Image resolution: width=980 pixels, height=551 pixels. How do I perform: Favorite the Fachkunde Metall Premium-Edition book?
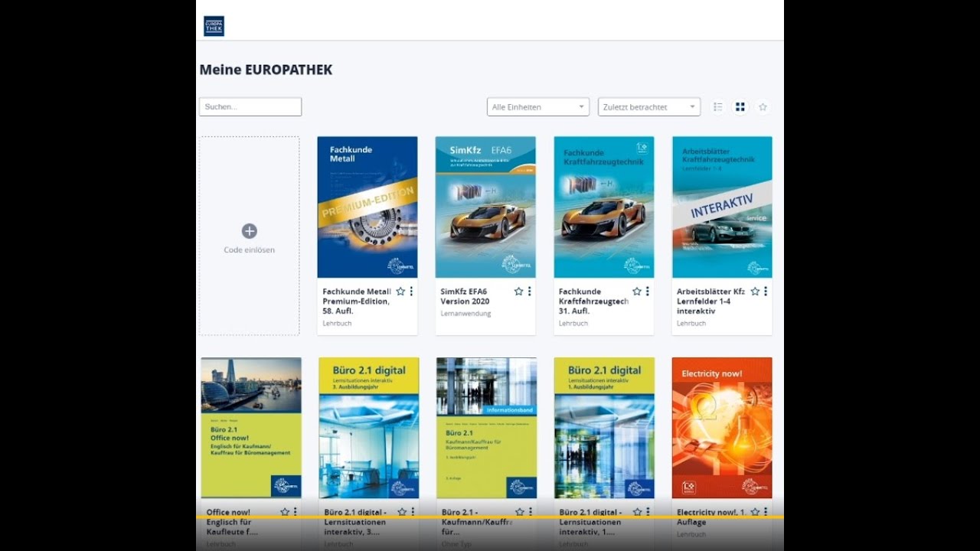pyautogui.click(x=400, y=292)
